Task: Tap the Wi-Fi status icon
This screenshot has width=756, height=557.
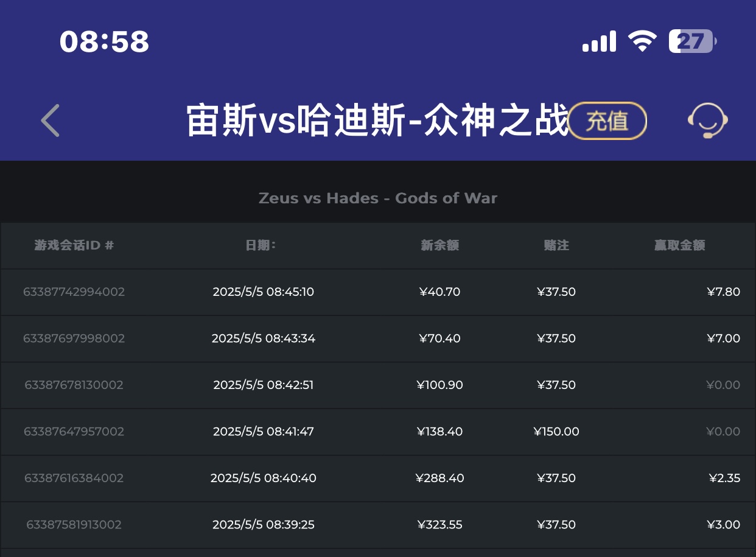Action: click(642, 41)
